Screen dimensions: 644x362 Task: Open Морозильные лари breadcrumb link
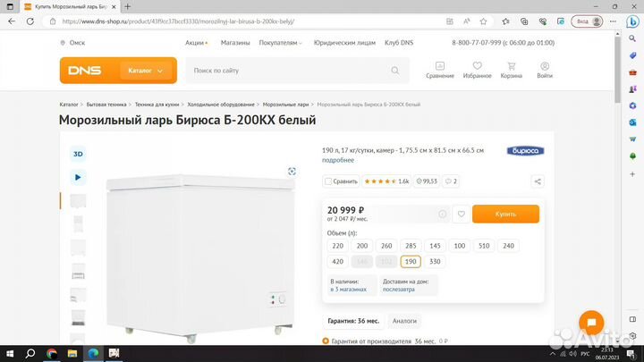coord(285,105)
